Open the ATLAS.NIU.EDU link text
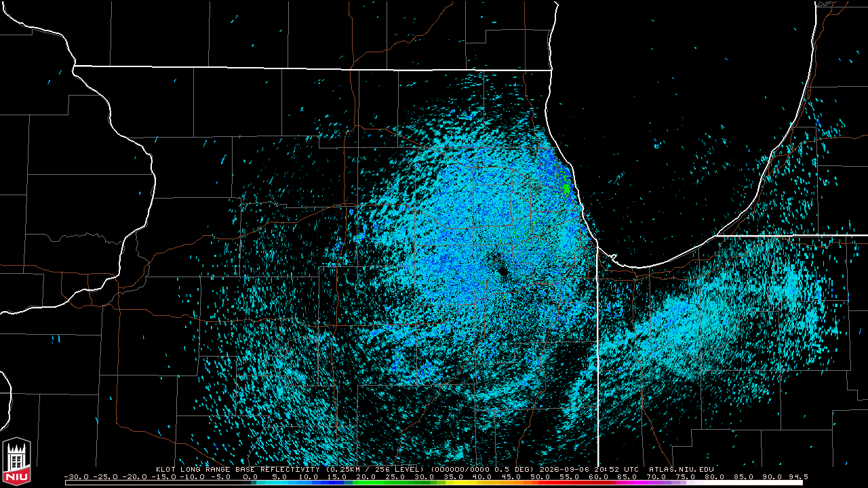Viewport: 868px width, 488px height. pyautogui.click(x=682, y=469)
